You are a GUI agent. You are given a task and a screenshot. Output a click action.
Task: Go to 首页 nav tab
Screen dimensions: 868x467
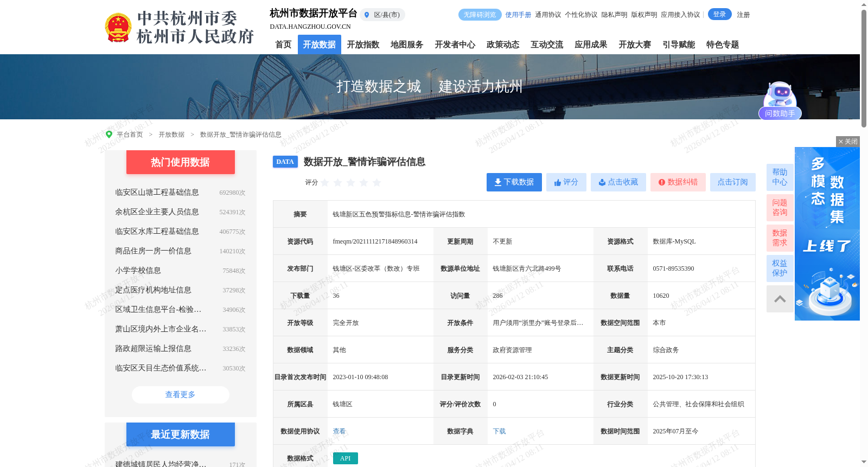pyautogui.click(x=283, y=44)
